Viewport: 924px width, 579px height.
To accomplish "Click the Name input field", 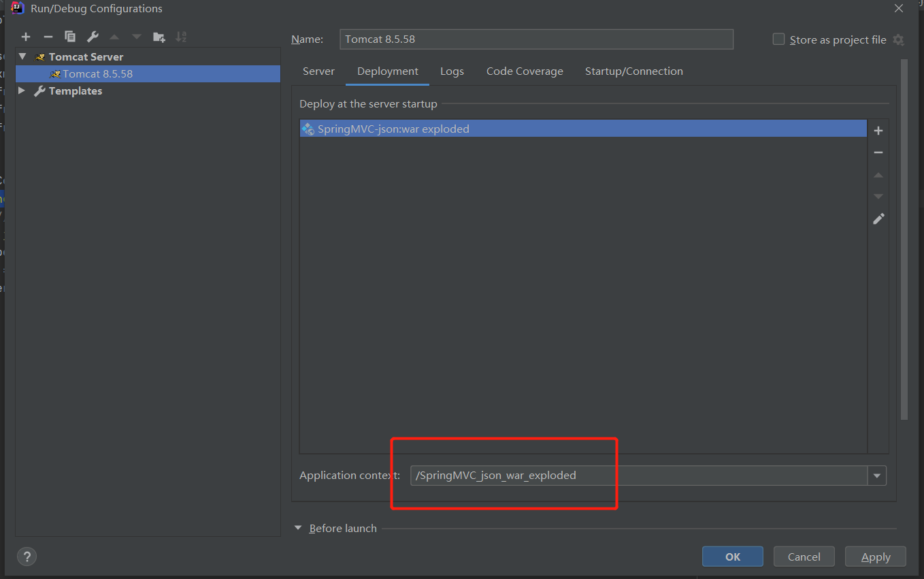I will coord(536,39).
